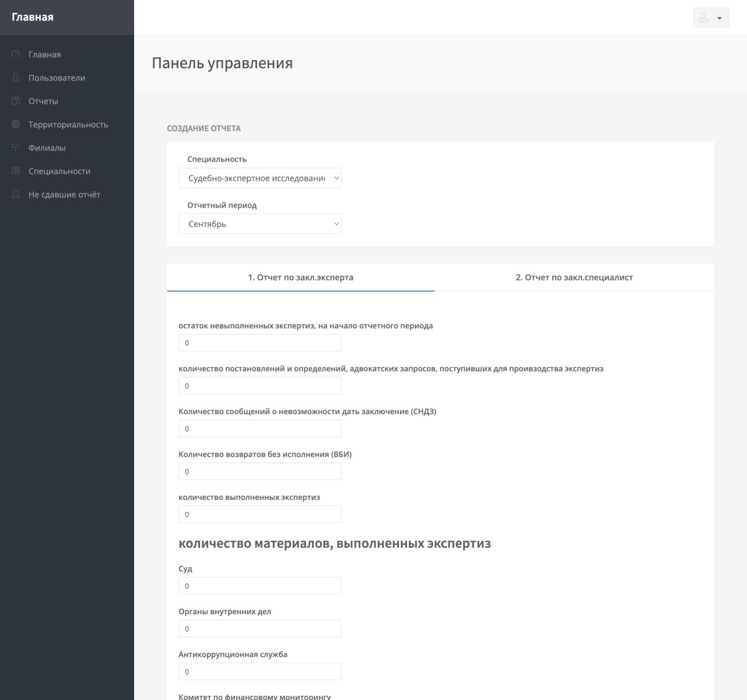Switch to tab 2. Отчет по закл.специалист

[574, 278]
